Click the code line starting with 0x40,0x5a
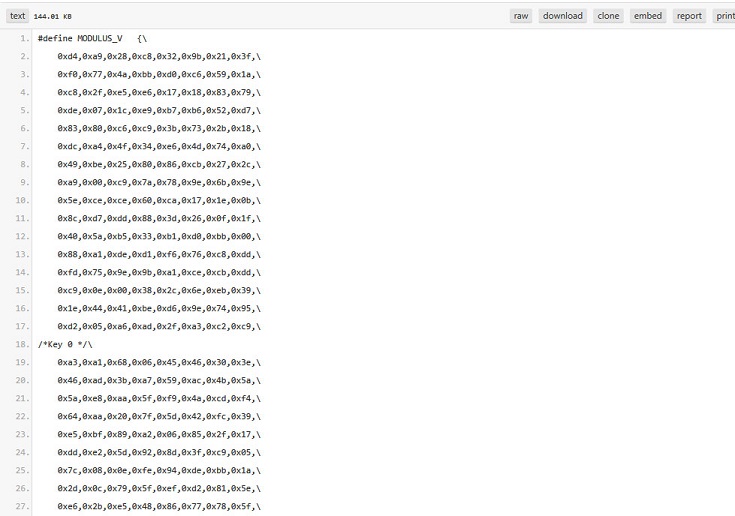 (159, 237)
